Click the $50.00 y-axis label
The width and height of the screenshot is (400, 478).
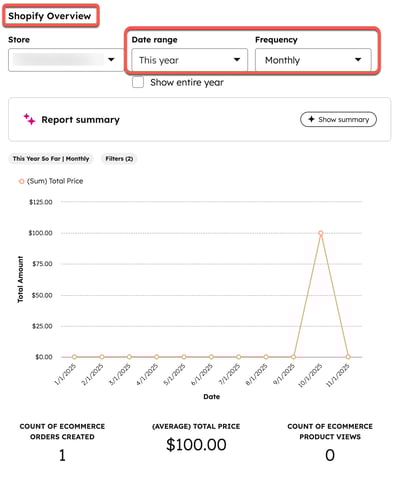pos(42,295)
